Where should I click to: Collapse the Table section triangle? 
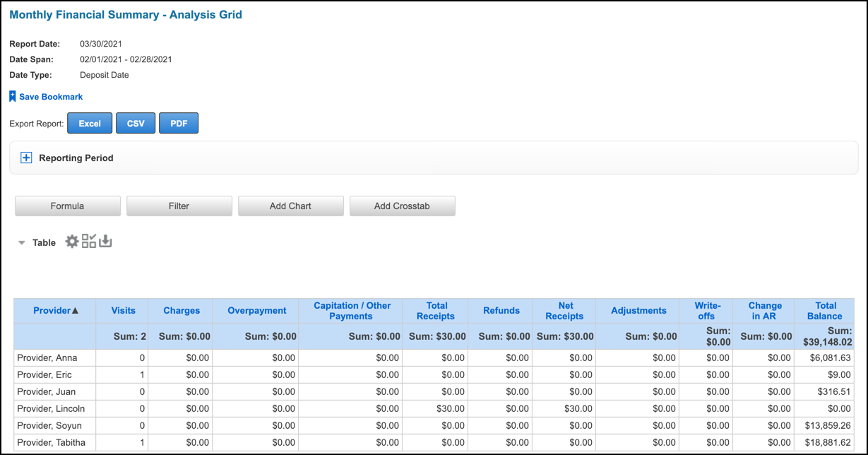(22, 243)
